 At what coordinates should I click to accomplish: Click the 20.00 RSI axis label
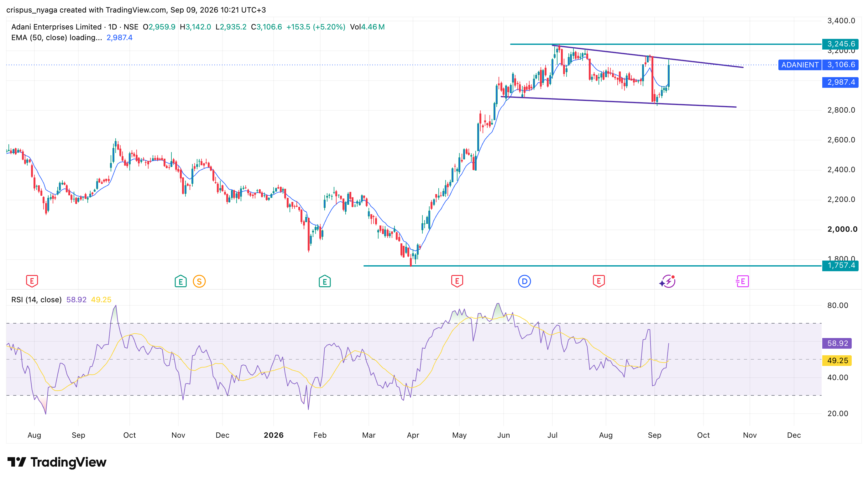pos(838,414)
